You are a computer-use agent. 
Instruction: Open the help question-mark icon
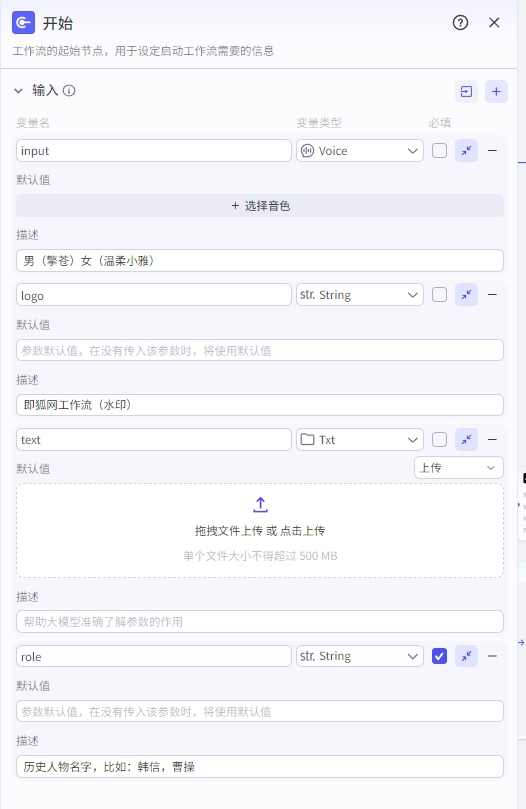pyautogui.click(x=460, y=23)
